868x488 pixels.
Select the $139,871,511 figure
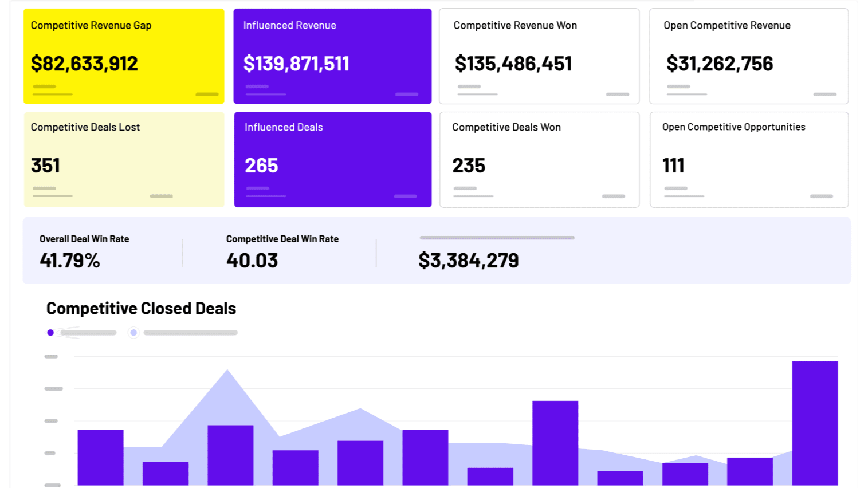point(296,64)
